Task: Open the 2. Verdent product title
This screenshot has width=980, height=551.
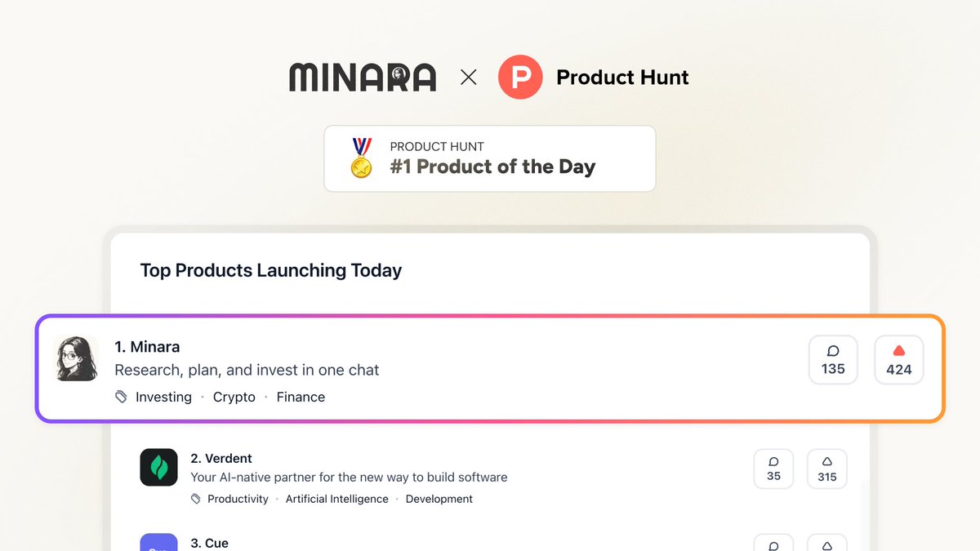Action: point(221,458)
